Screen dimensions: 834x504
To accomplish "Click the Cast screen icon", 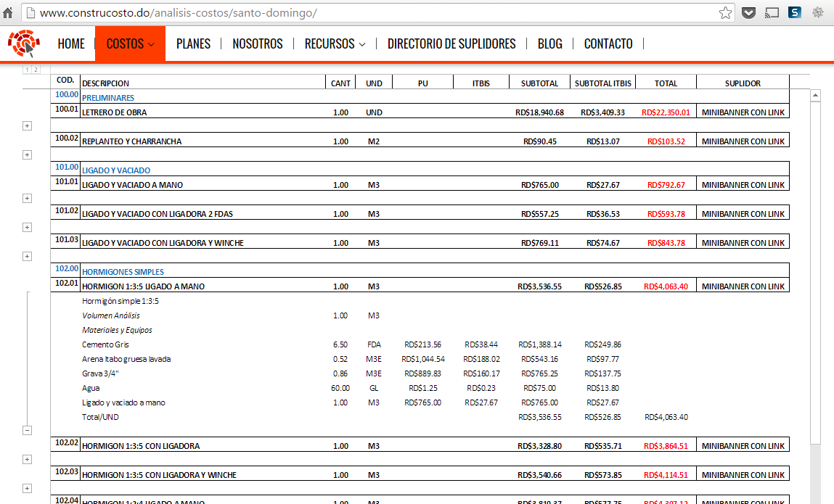I will 772,13.
